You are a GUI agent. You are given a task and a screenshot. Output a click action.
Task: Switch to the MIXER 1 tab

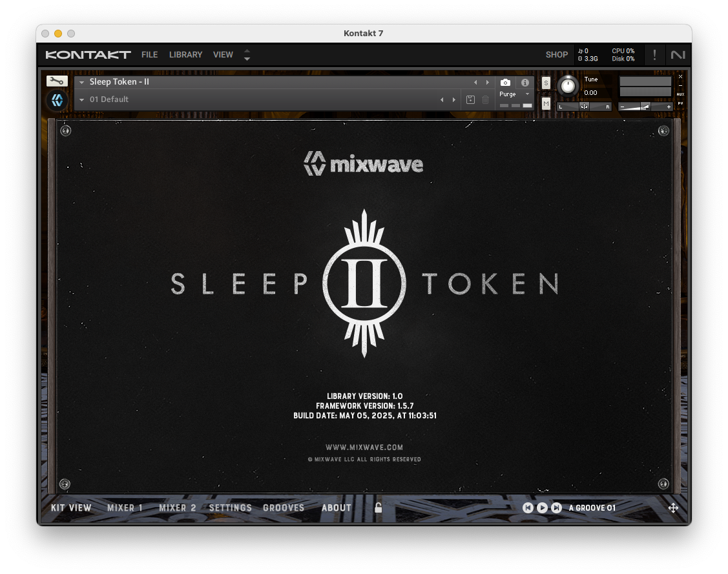[x=125, y=507]
